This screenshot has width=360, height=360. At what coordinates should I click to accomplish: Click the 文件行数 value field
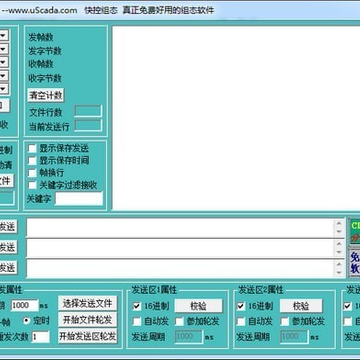88,111
